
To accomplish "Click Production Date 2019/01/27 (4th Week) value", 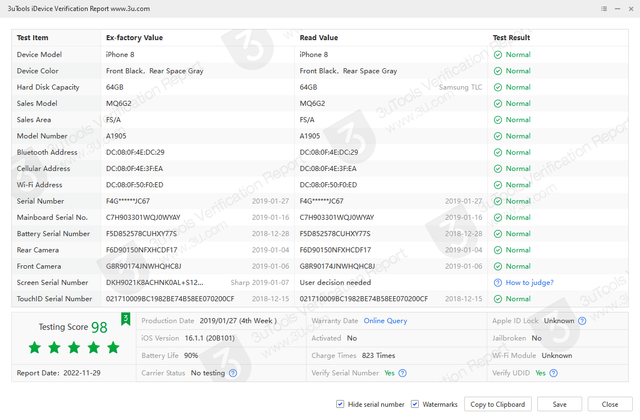I will tap(238, 321).
